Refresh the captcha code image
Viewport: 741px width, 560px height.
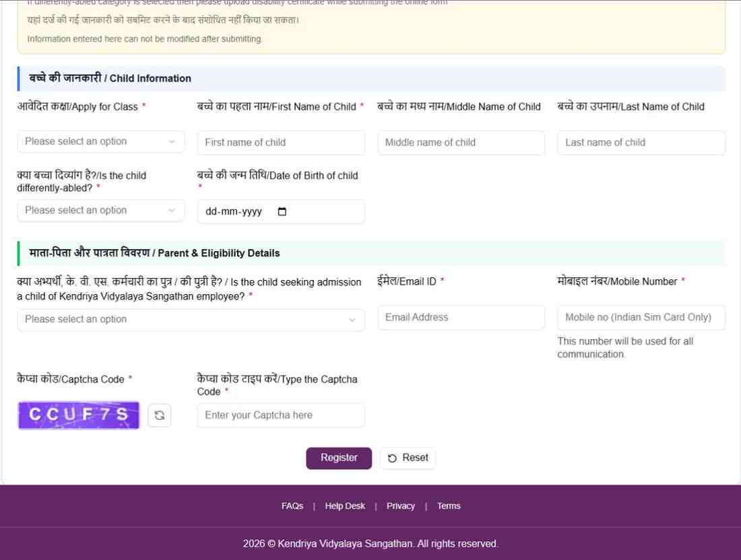tap(160, 415)
